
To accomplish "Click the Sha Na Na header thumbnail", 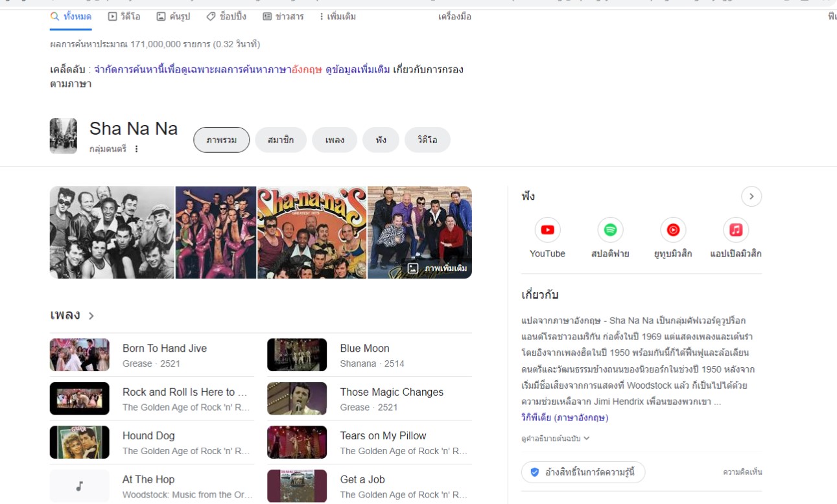I will pyautogui.click(x=64, y=136).
